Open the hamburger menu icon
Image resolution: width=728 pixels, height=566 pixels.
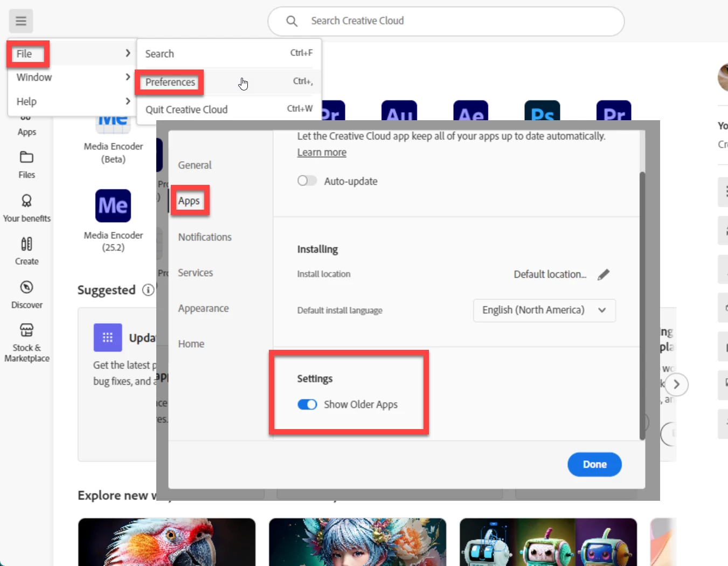pos(21,21)
